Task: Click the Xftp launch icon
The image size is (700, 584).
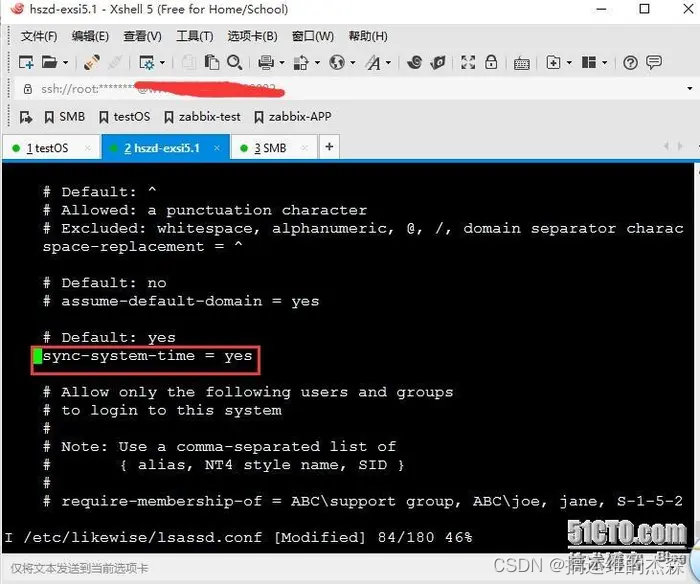Action: (438, 62)
